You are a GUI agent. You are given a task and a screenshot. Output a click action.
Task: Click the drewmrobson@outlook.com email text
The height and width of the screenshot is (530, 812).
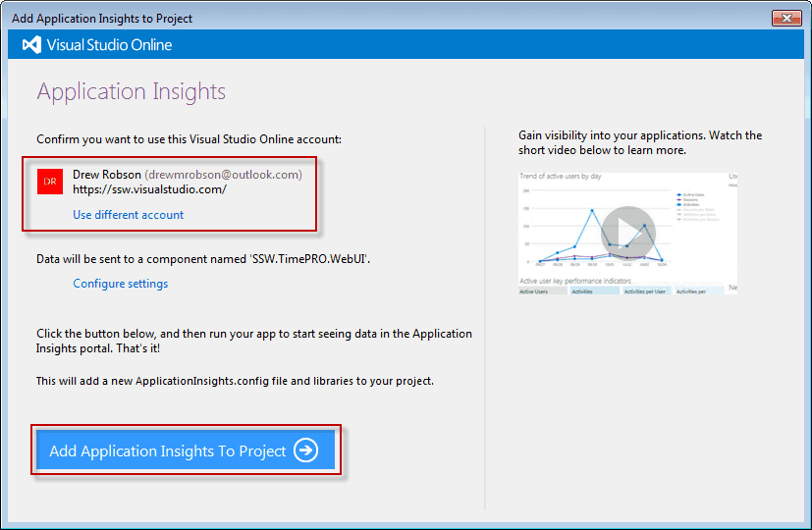coord(224,175)
